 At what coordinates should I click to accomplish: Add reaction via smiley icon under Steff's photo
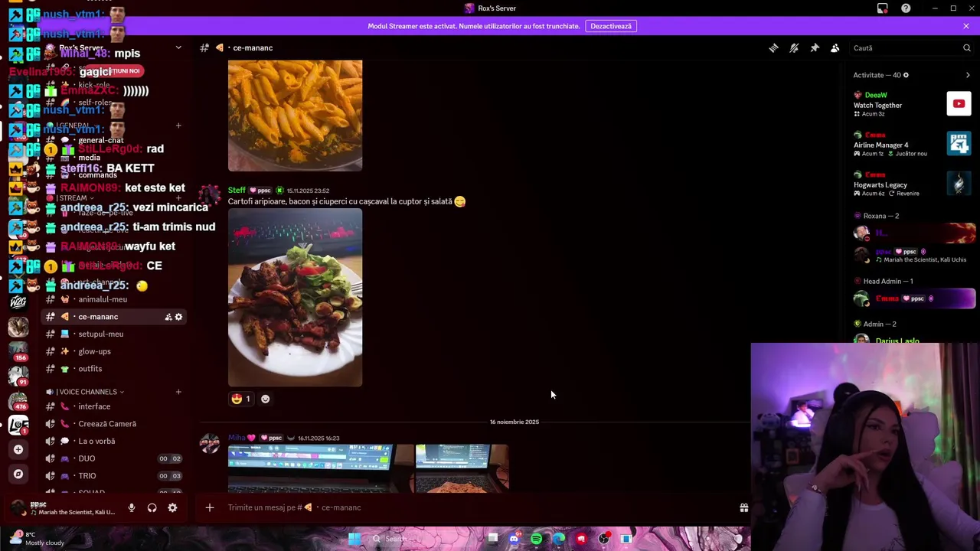(265, 399)
